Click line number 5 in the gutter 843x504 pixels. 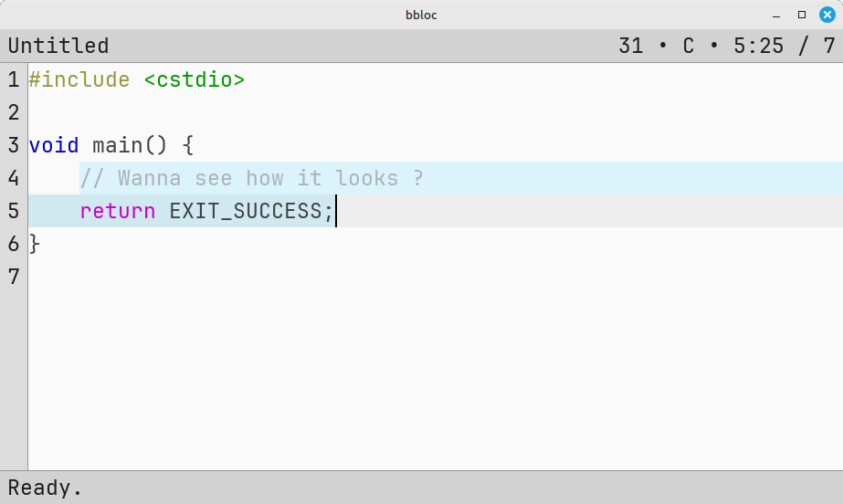coord(14,211)
